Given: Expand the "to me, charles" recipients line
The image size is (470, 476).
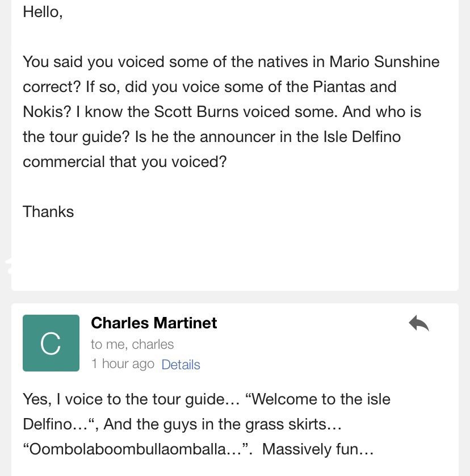Looking at the screenshot, I should coord(132,344).
